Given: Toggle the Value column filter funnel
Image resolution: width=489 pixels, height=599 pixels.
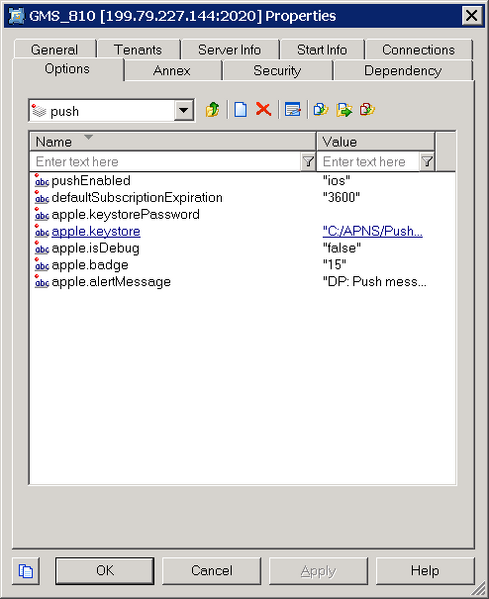Looking at the screenshot, I should point(427,162).
